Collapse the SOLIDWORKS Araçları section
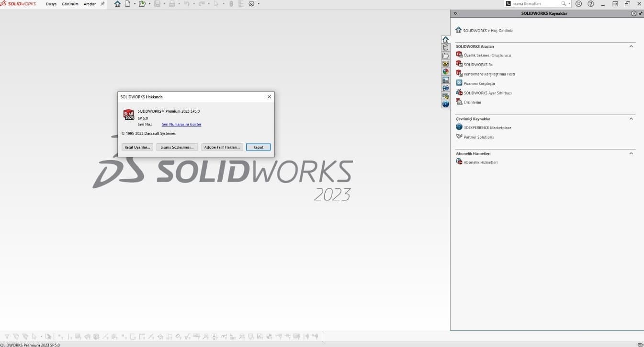Screen dimensions: 644x347 point(631,46)
